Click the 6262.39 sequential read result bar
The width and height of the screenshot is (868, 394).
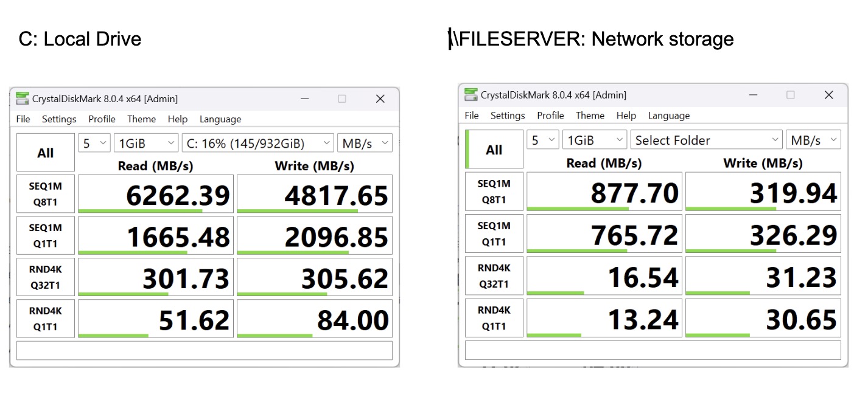click(x=156, y=195)
